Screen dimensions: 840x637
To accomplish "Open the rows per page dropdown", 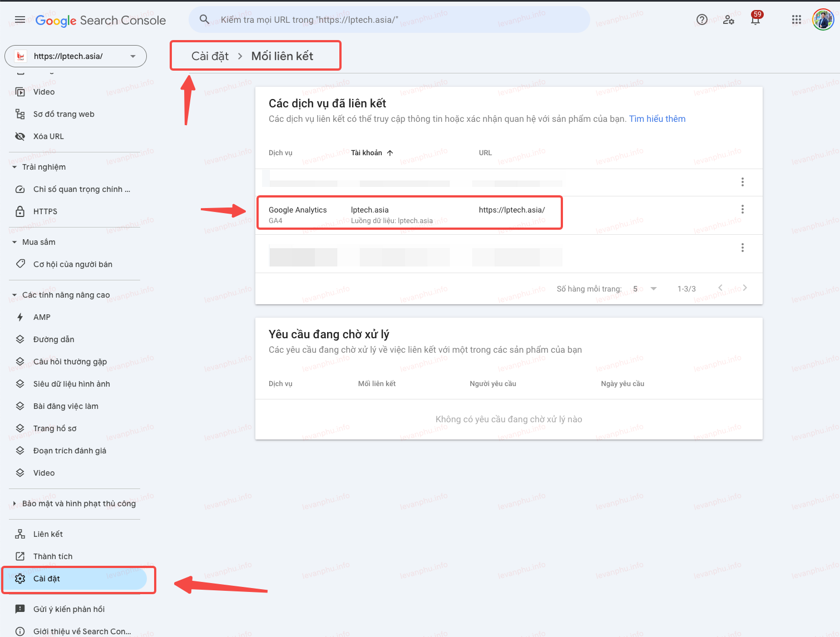I will (x=645, y=289).
